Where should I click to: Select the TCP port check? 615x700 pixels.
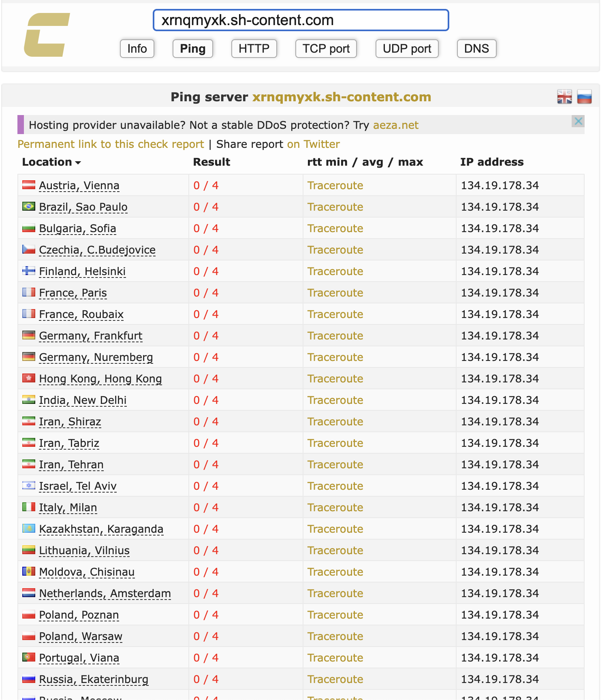(x=326, y=49)
